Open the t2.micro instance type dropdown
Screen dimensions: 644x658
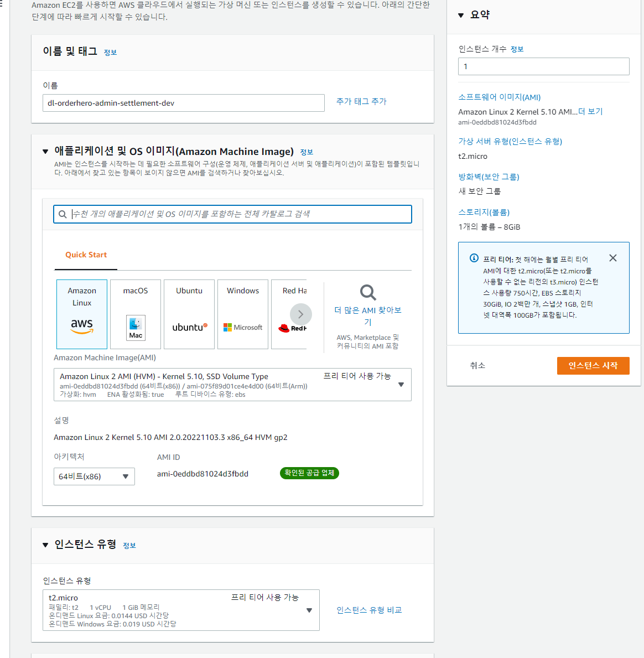click(181, 610)
